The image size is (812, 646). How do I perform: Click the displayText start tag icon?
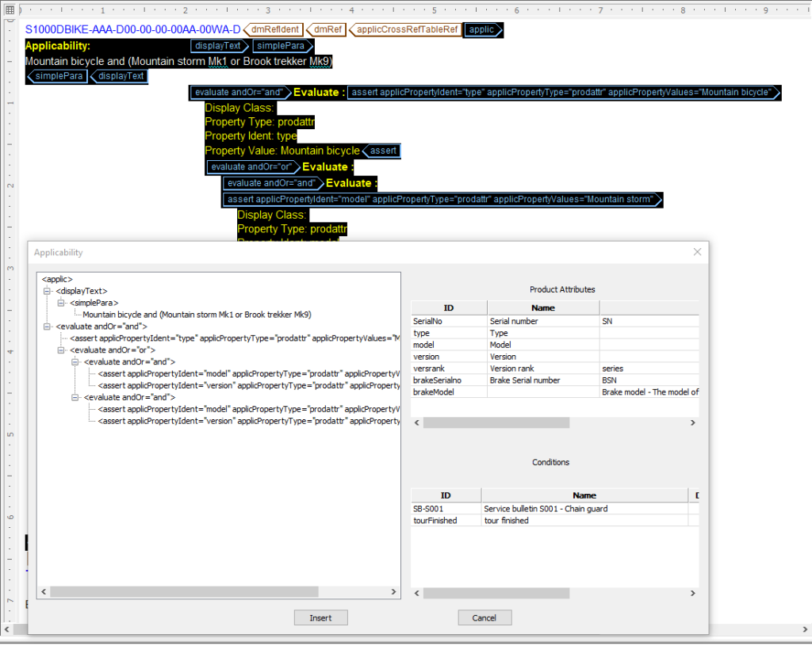click(x=219, y=45)
